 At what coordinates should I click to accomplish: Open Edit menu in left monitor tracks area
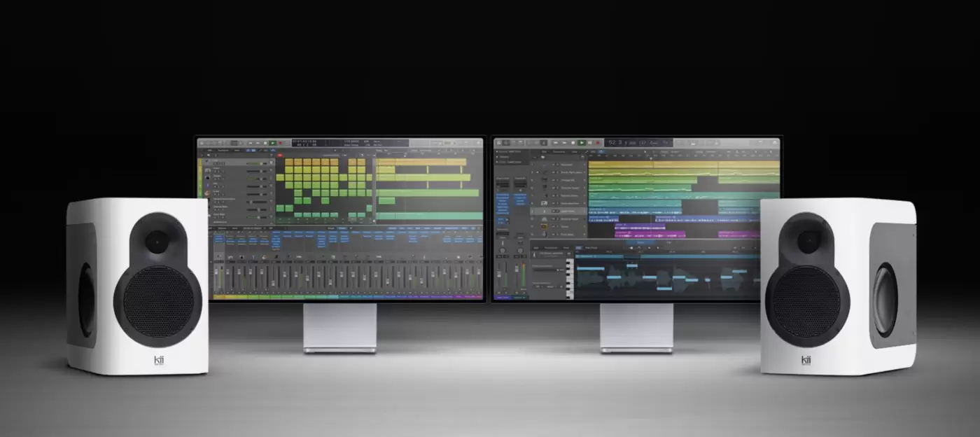click(208, 150)
